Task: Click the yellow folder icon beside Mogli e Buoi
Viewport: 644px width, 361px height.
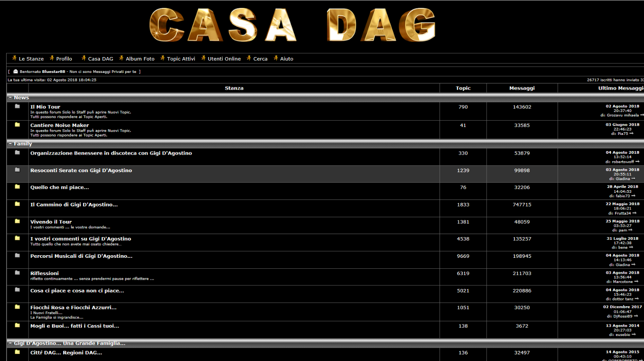Action: click(18, 325)
